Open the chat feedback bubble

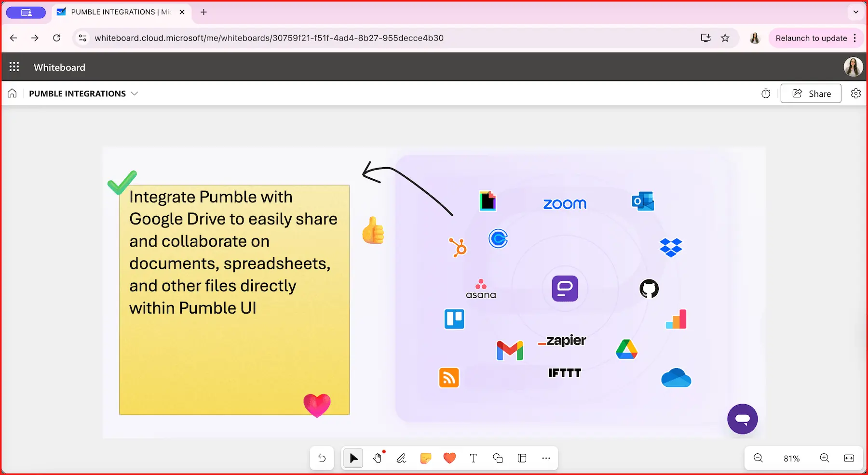tap(743, 419)
